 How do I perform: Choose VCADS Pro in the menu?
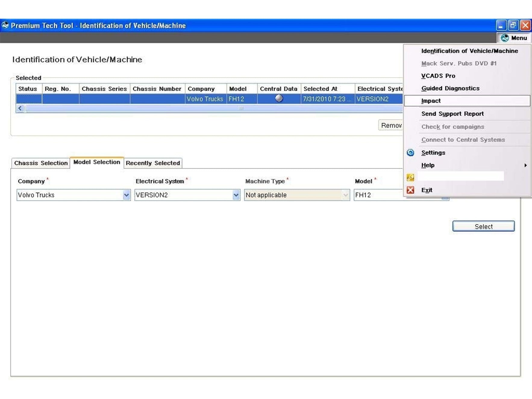coord(438,76)
